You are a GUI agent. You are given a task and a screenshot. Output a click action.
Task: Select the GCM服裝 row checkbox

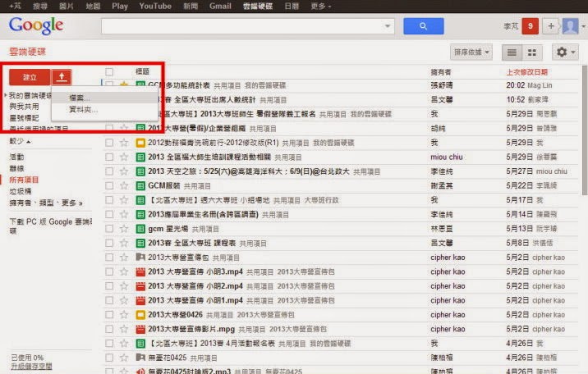[x=109, y=185]
